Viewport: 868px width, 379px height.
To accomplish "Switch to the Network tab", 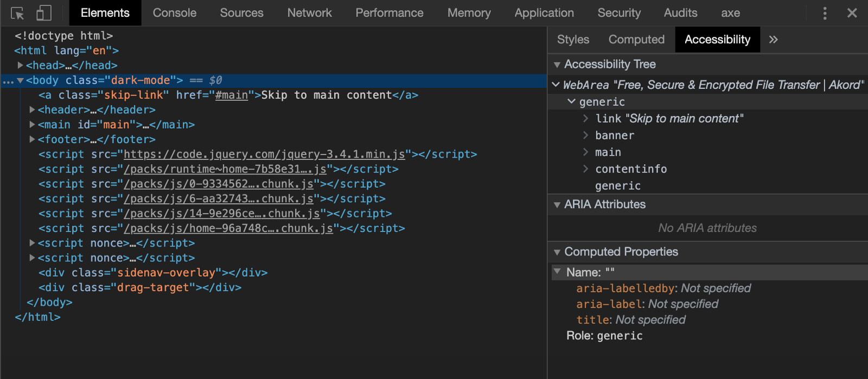I will click(x=309, y=13).
